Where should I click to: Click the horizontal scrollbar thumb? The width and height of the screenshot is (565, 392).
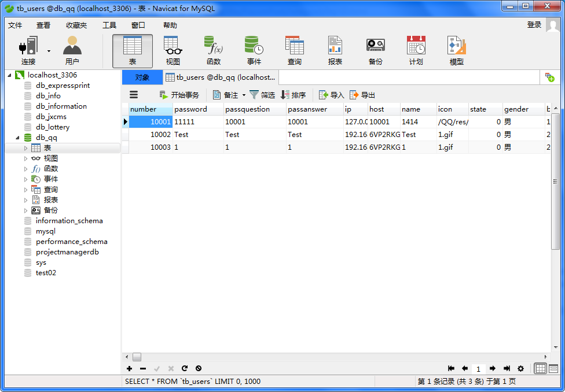[137, 357]
